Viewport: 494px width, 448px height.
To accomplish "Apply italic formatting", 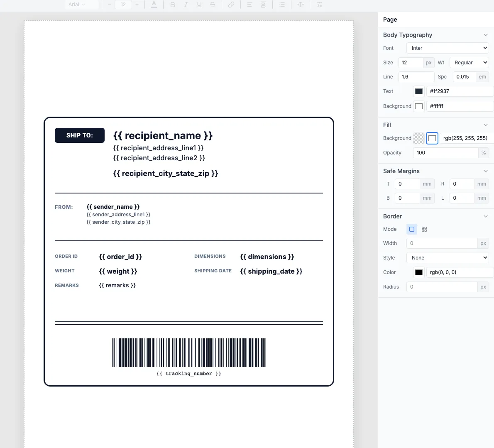I will click(x=186, y=5).
